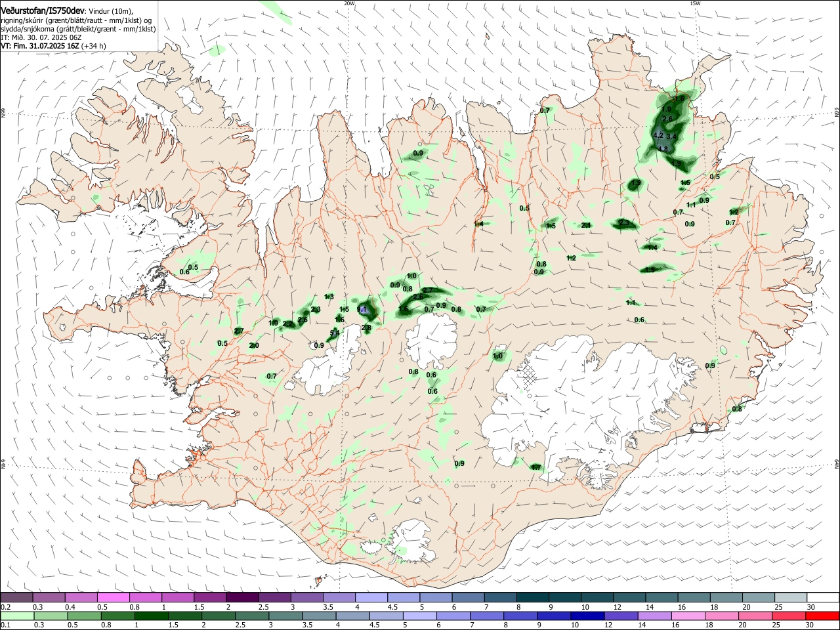Click the 1.7 precipitation value
The image size is (840, 630).
[x=536, y=467]
